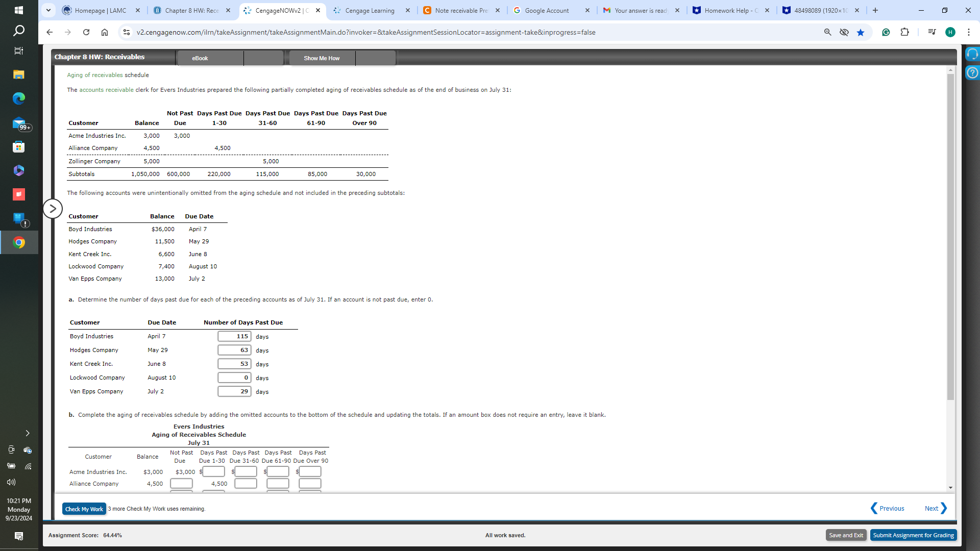The image size is (980, 551).
Task: Click the Home icon in browser toolbar
Action: tap(105, 32)
